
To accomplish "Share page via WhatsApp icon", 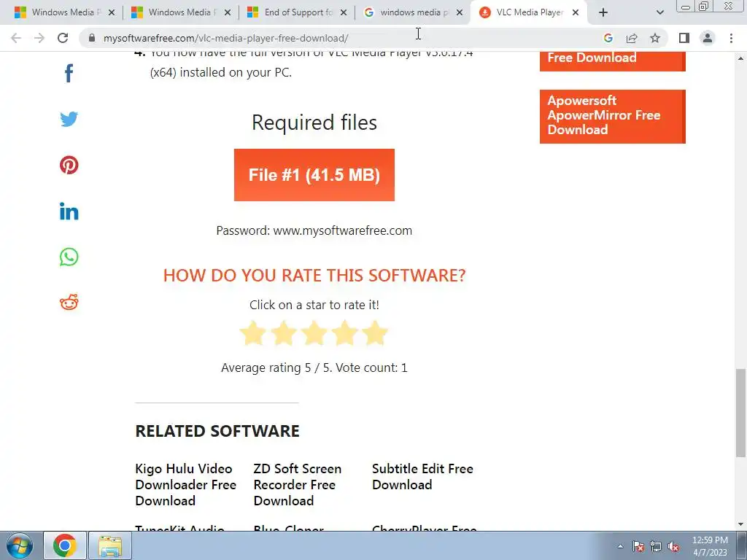I will [69, 257].
